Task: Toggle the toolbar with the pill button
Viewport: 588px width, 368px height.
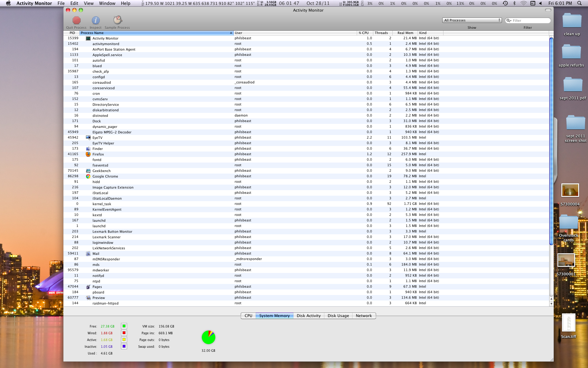Action: tap(548, 10)
